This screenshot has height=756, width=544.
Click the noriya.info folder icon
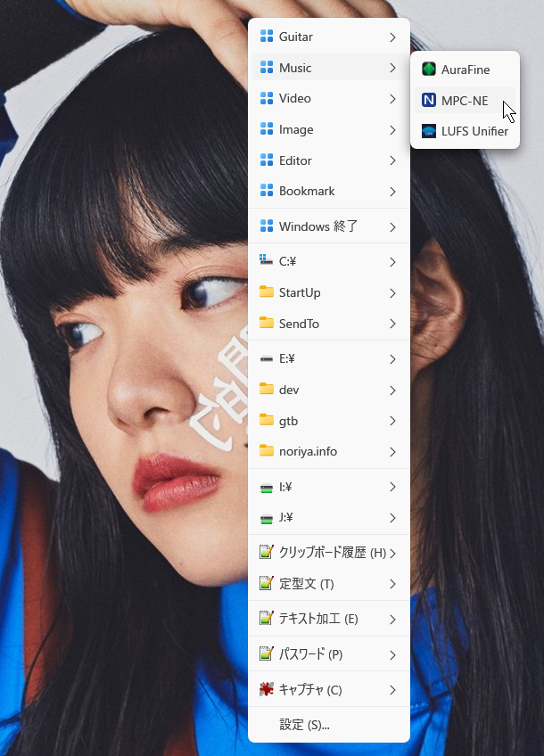point(267,451)
